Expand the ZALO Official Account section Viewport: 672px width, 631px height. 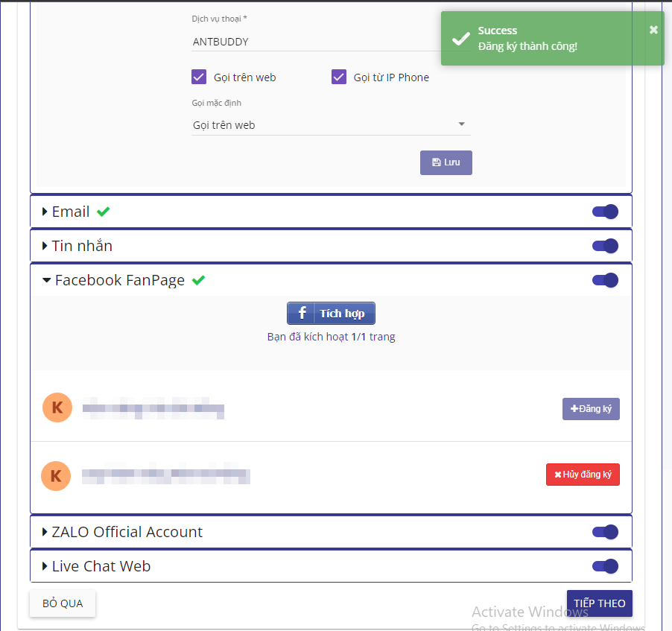122,532
